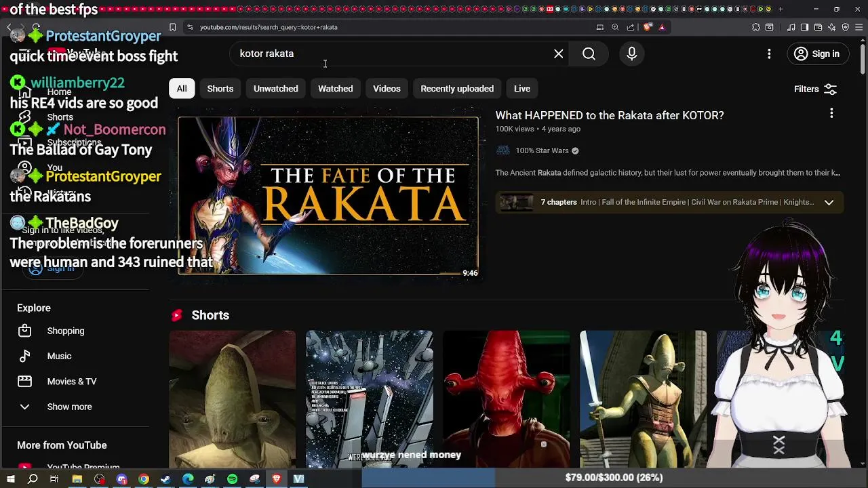Open the short with sword-holding Rakata
The image size is (868, 488).
pyautogui.click(x=643, y=399)
